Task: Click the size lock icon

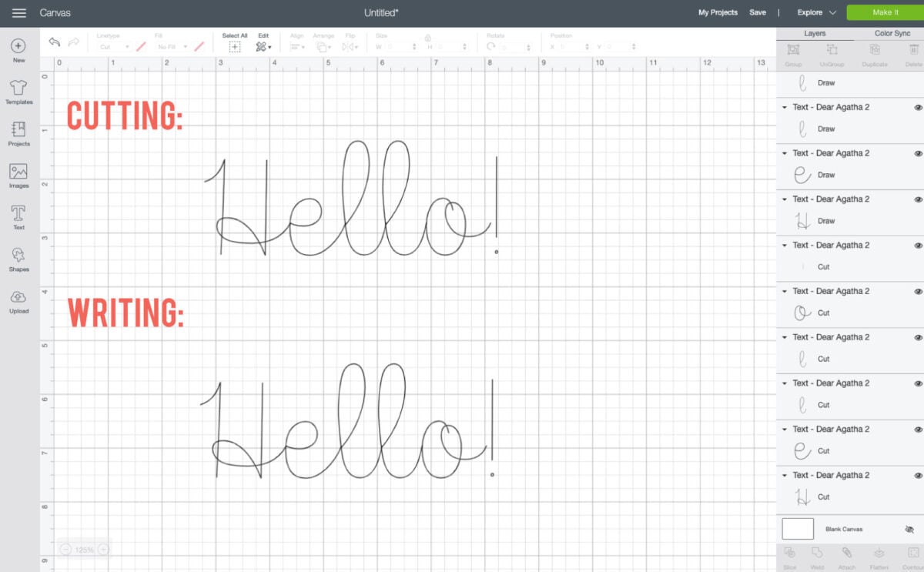Action: tap(427, 36)
